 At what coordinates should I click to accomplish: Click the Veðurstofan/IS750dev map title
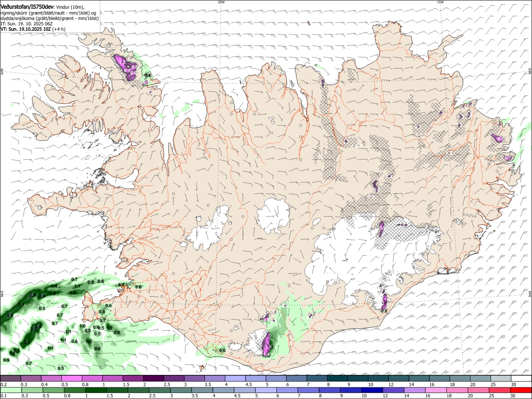tap(27, 7)
